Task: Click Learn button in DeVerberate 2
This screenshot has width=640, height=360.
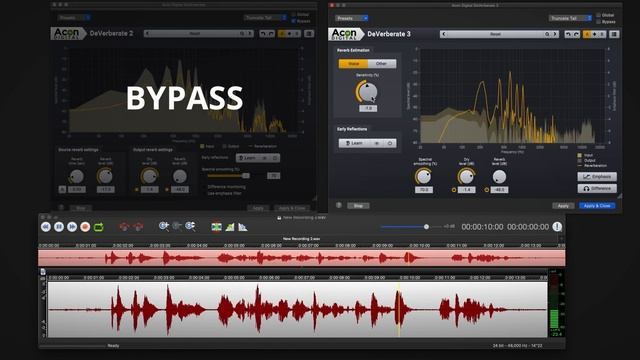Action: [248, 158]
